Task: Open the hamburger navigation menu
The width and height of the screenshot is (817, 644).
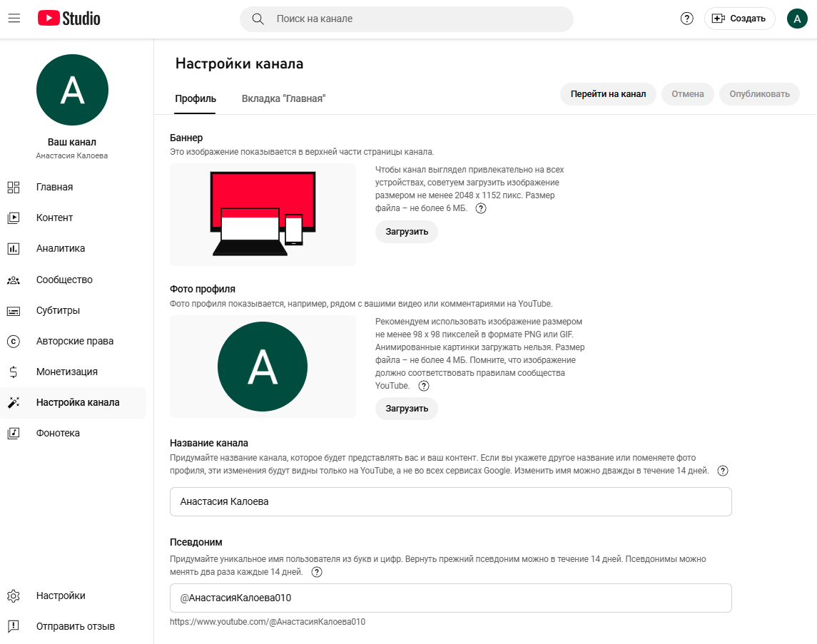Action: (x=14, y=19)
